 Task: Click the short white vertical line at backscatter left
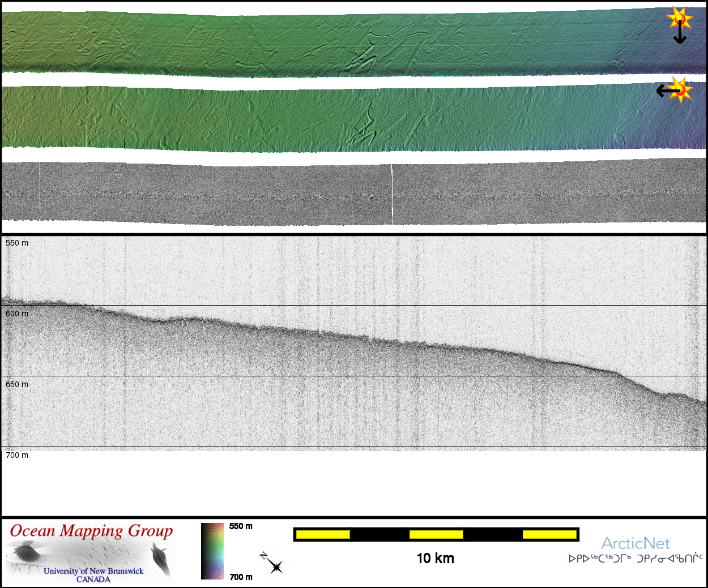[40, 186]
